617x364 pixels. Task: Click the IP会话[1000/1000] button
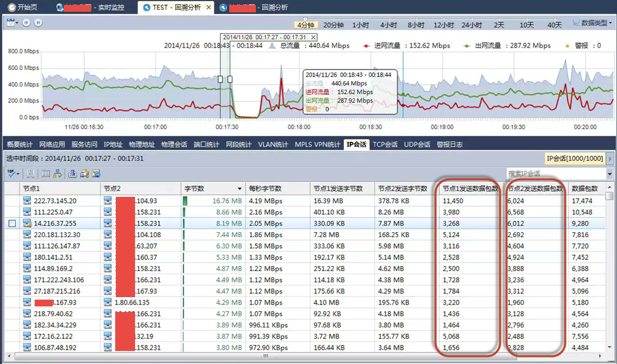coord(575,158)
